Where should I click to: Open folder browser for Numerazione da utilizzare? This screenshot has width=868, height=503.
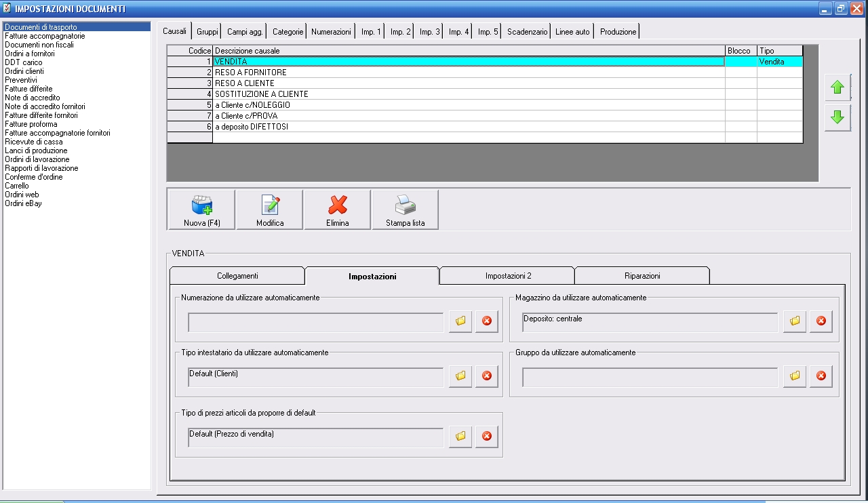tap(460, 321)
